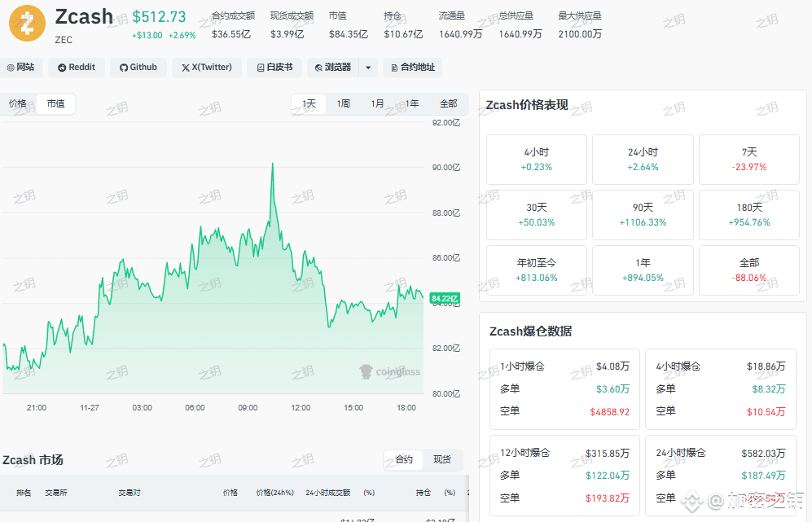This screenshot has width=812, height=522.
Task: Click the 合约地址 contract address button
Action: (x=413, y=68)
